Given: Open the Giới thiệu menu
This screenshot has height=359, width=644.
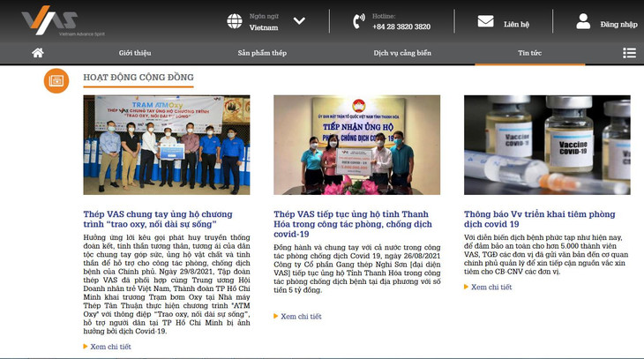Looking at the screenshot, I should 135,53.
